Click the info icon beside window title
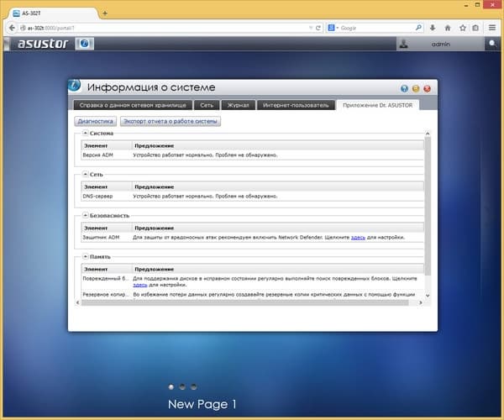The width and height of the screenshot is (504, 420). click(74, 86)
